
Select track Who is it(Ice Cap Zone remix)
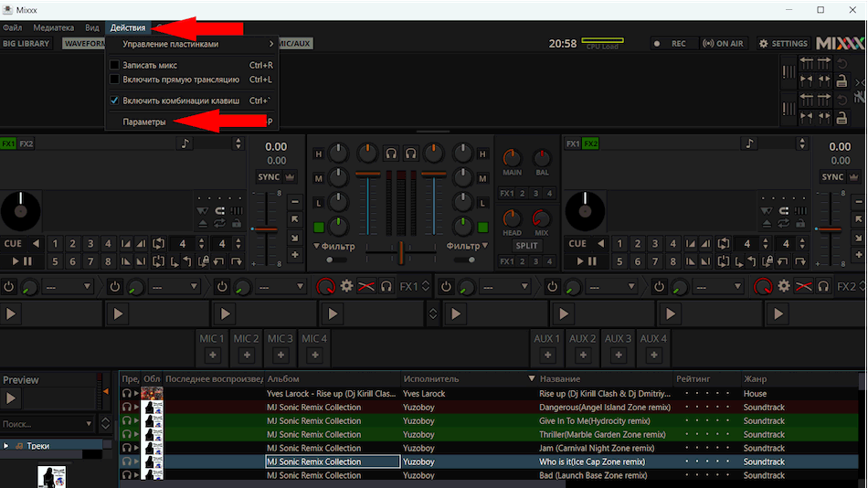[592, 461]
